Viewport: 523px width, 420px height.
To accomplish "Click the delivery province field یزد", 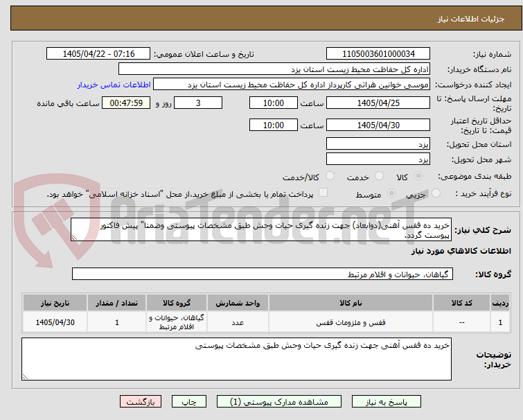I will (378, 143).
